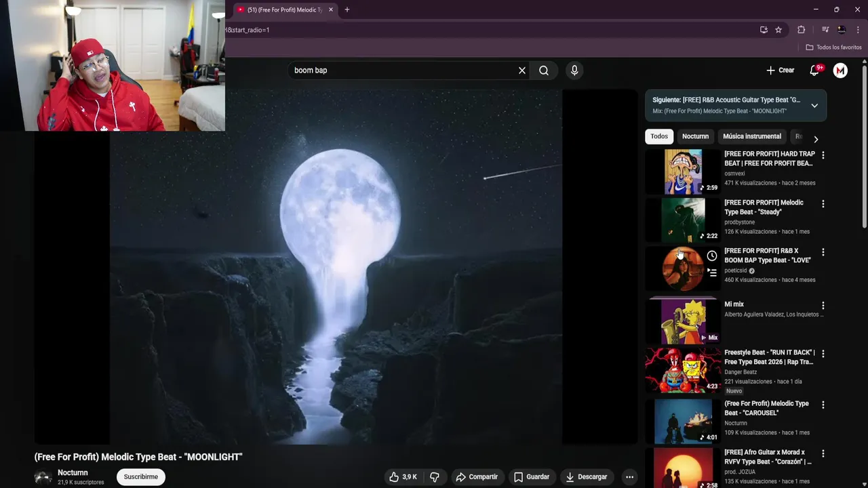Add 'LOVE' video to the queue
This screenshot has width=868, height=488.
pyautogui.click(x=712, y=272)
